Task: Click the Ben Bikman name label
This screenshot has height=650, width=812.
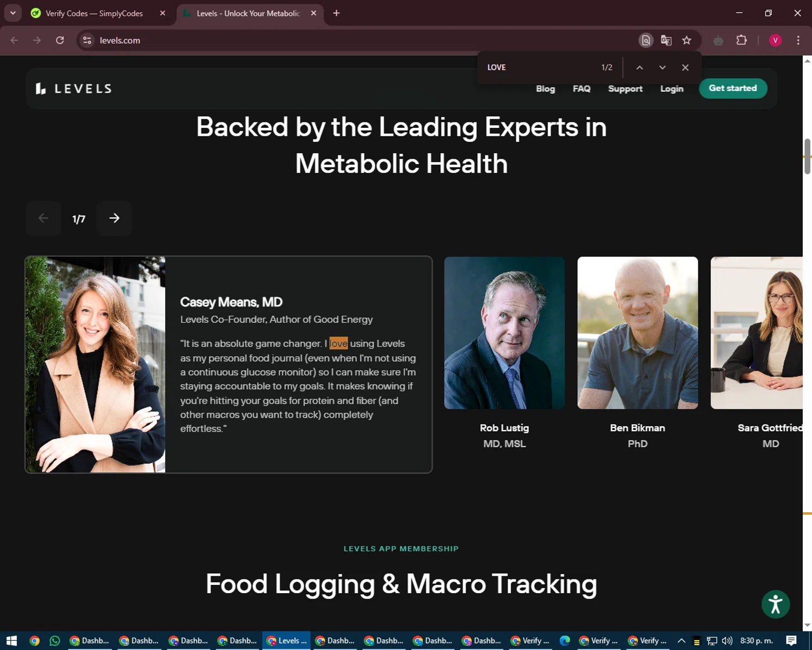Action: [x=638, y=428]
